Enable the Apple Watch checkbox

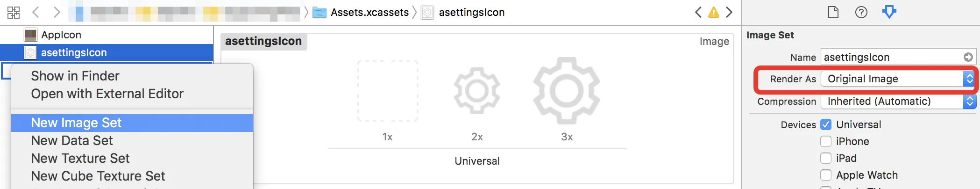coord(826,175)
